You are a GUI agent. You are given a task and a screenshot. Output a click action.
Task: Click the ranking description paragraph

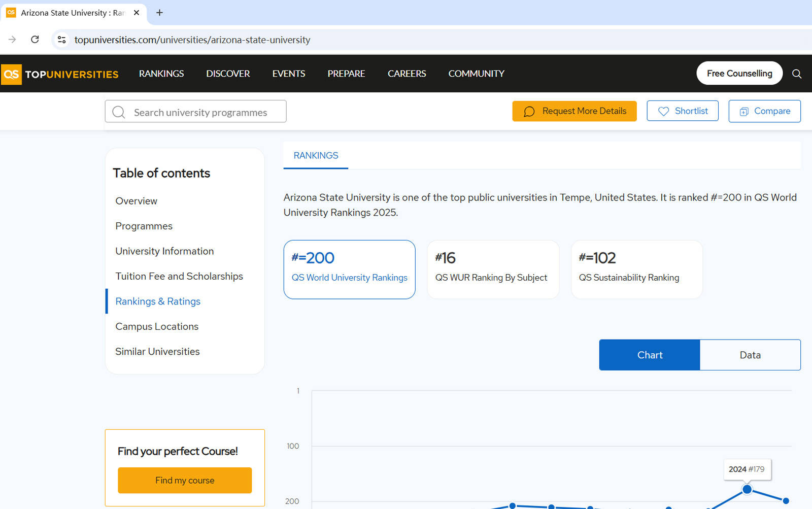coord(540,205)
